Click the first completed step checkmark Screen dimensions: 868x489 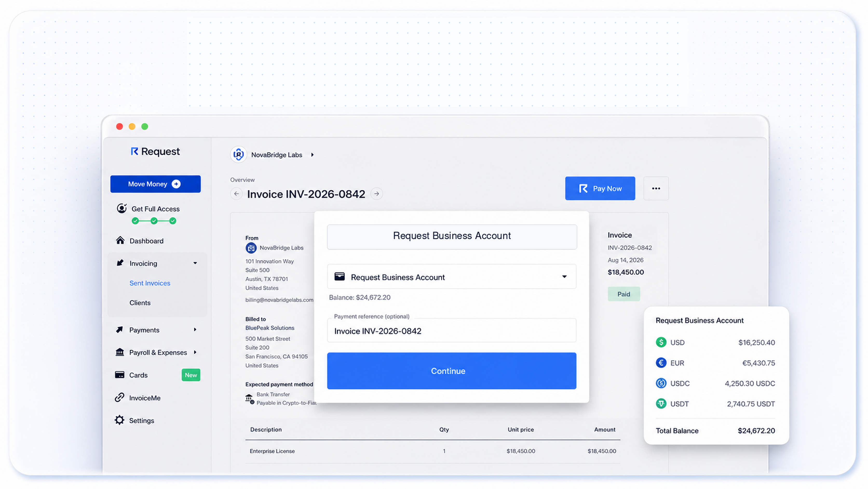pos(135,221)
